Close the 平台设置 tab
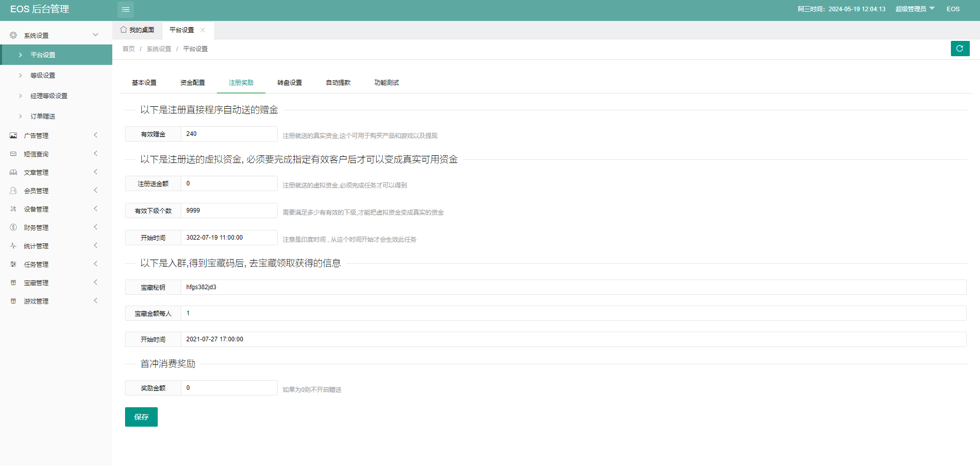This screenshot has width=980, height=466. [203, 30]
